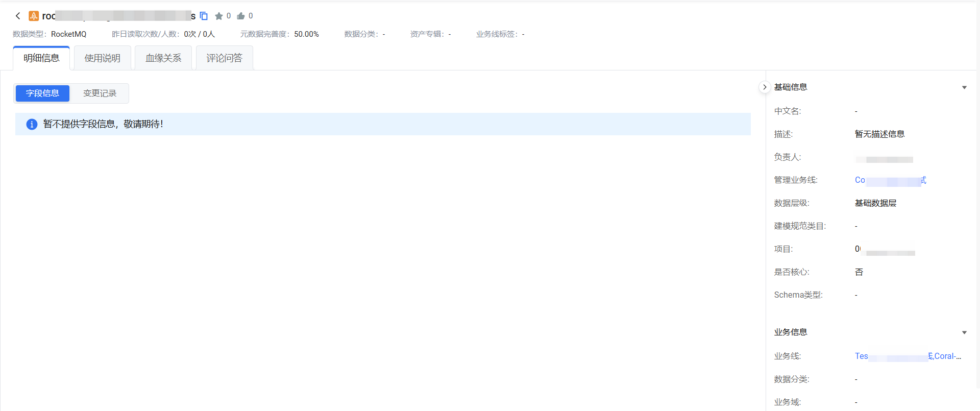Screen dimensions: 980x411
Task: Click the 数据层级 label
Action: coord(792,203)
